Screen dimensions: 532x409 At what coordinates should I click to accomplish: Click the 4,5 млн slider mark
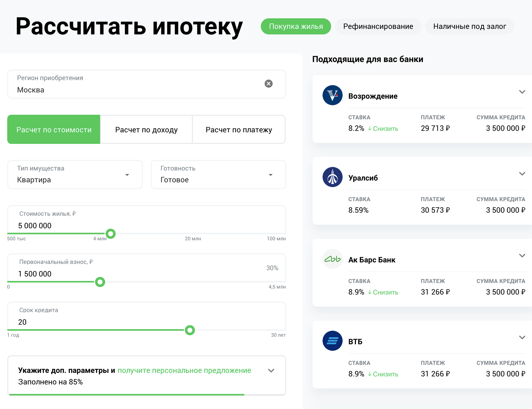tap(277, 287)
